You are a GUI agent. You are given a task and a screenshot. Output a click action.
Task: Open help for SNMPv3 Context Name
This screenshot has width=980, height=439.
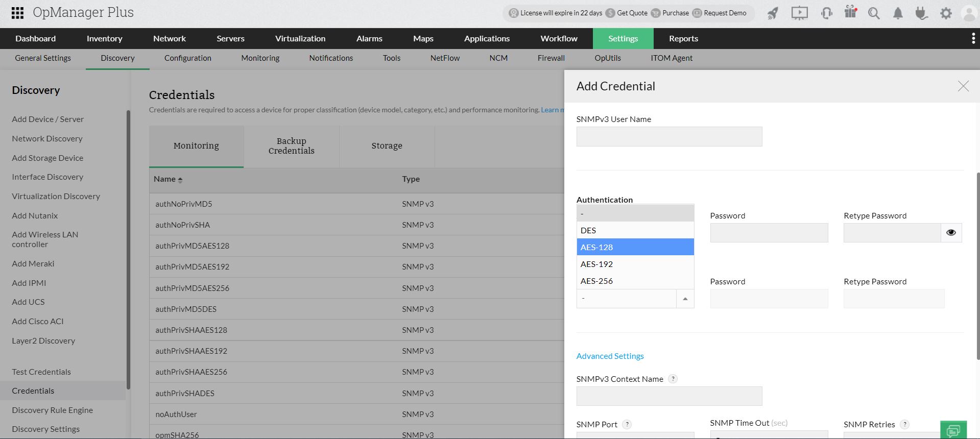673,379
